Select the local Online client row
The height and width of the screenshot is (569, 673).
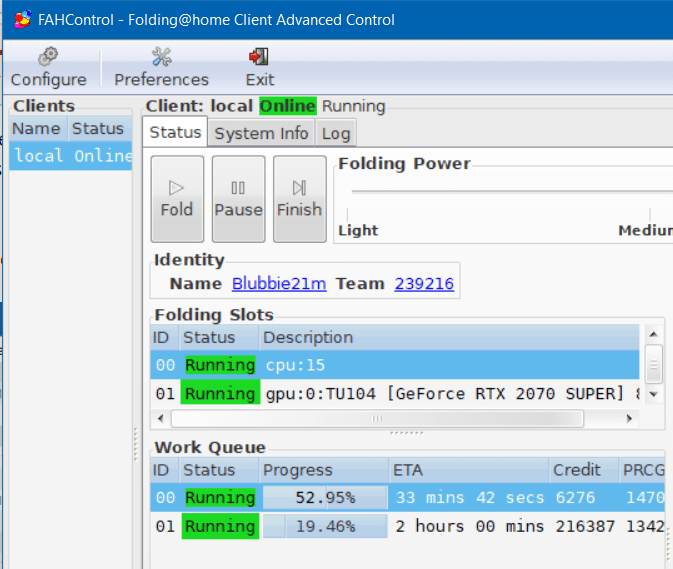coord(70,155)
